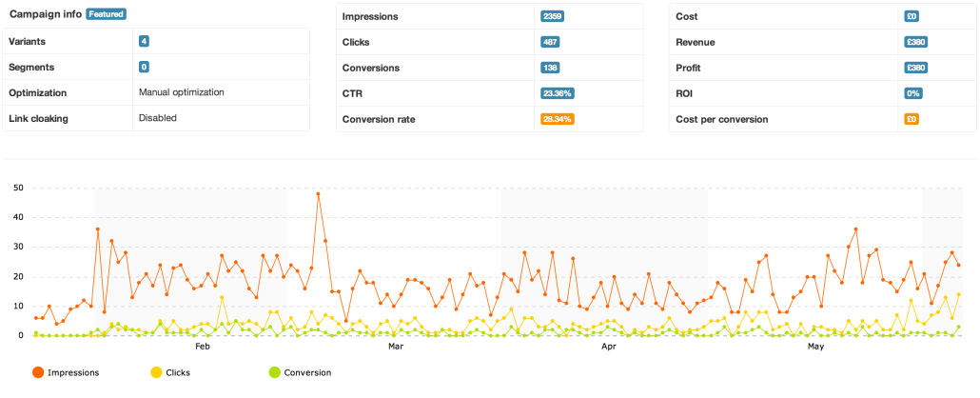Click the orange Conversion rate badge
Viewport: 980px width, 398px height.
pos(557,120)
